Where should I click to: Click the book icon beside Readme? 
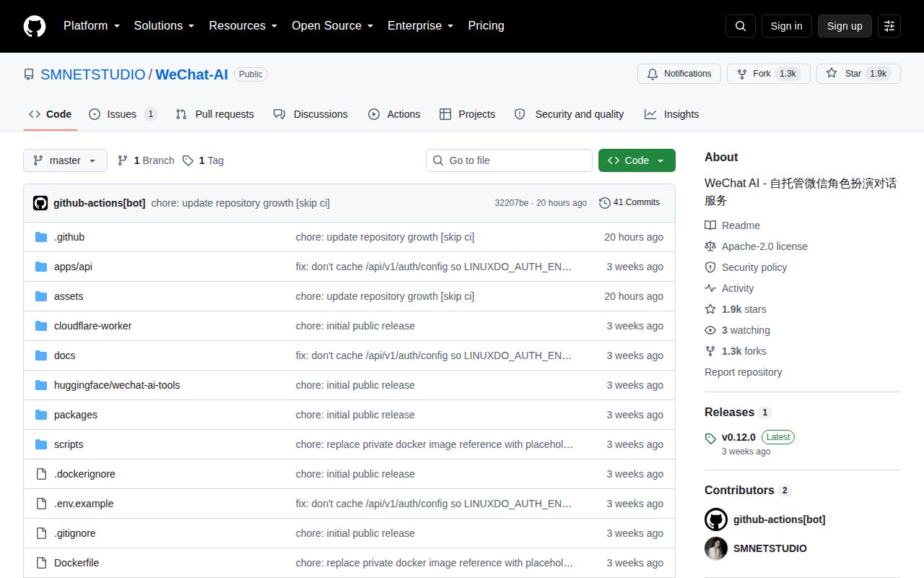[x=710, y=225]
